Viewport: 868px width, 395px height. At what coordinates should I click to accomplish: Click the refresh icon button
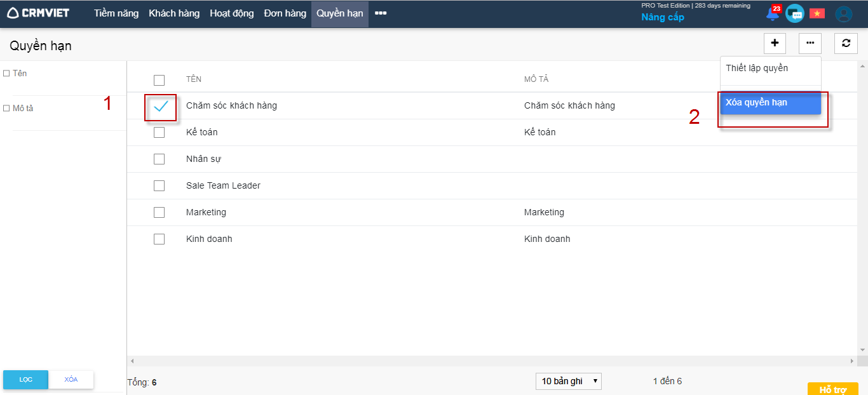[846, 43]
